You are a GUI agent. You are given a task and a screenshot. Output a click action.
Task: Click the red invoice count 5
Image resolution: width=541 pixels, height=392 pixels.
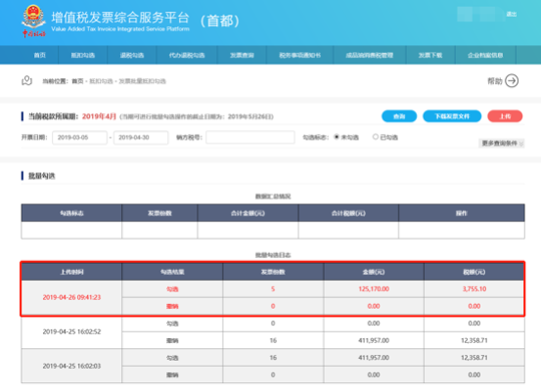pos(273,289)
